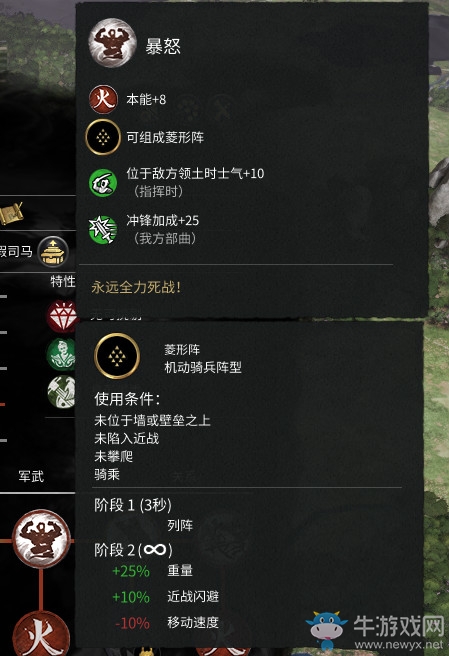Open the 特性 traits tab
449x656 pixels.
63,282
